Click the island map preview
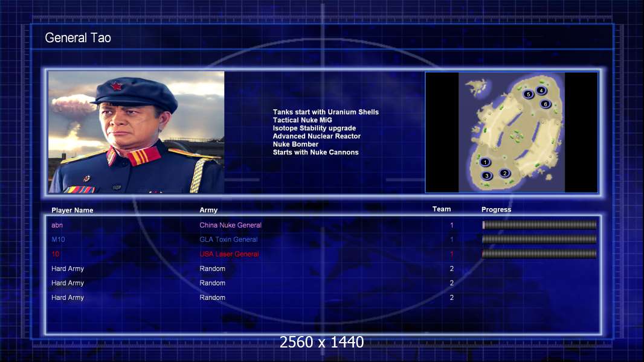Screen dimensions: 644x362 click(511, 132)
